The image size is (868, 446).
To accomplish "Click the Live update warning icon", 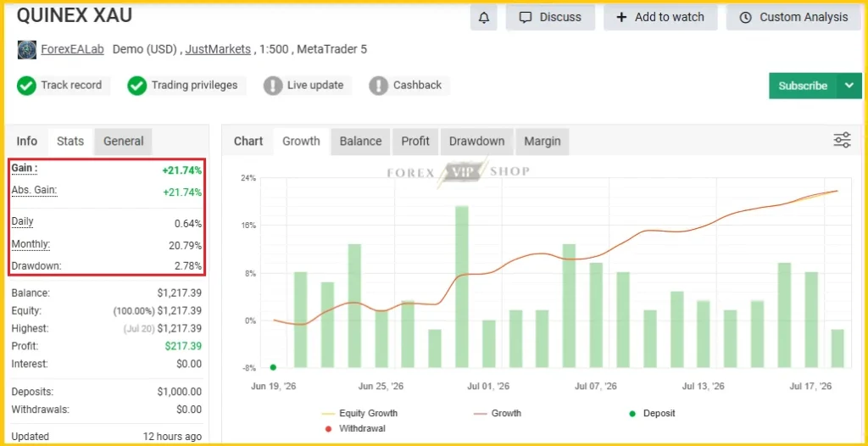I will pyautogui.click(x=273, y=86).
